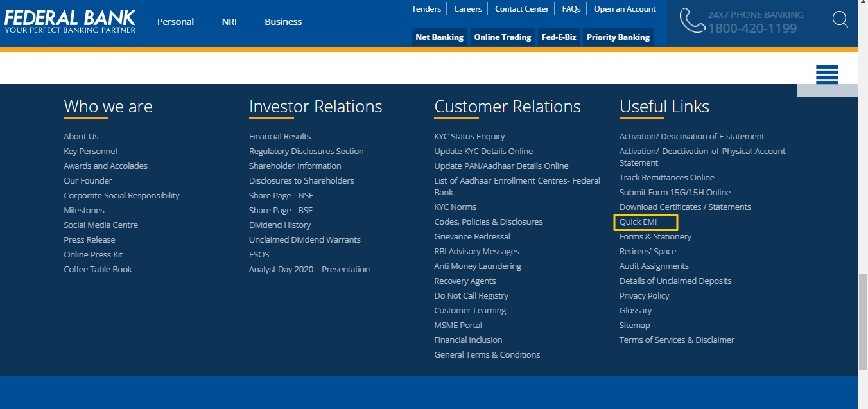Open Dividend History link

[280, 225]
